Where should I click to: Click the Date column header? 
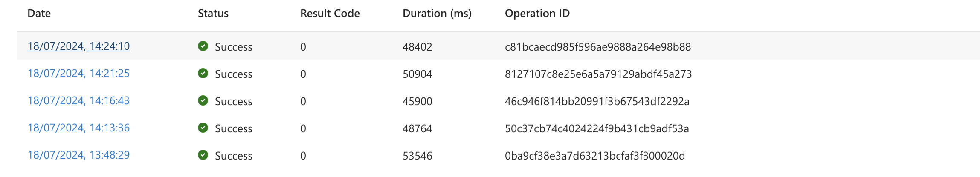tap(39, 14)
